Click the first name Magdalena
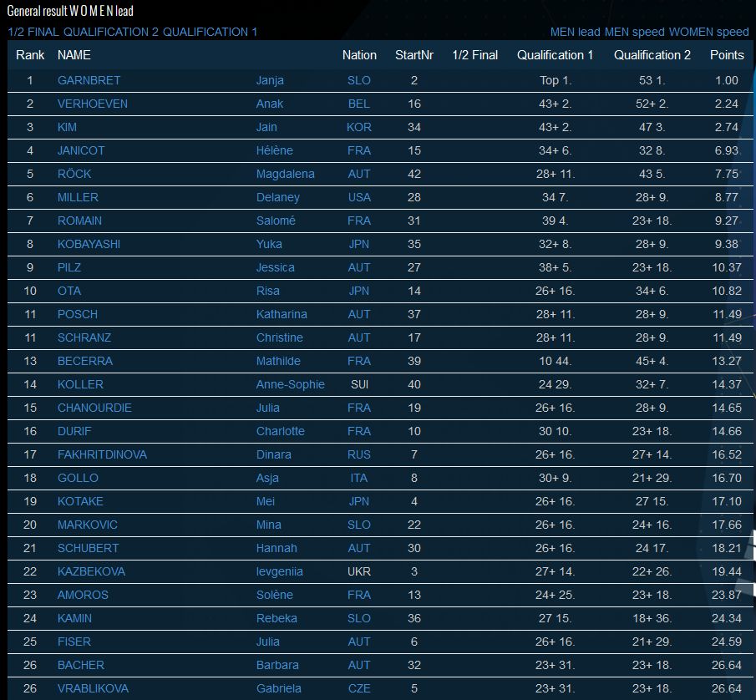Screen dimensions: 756x700 coord(285,174)
